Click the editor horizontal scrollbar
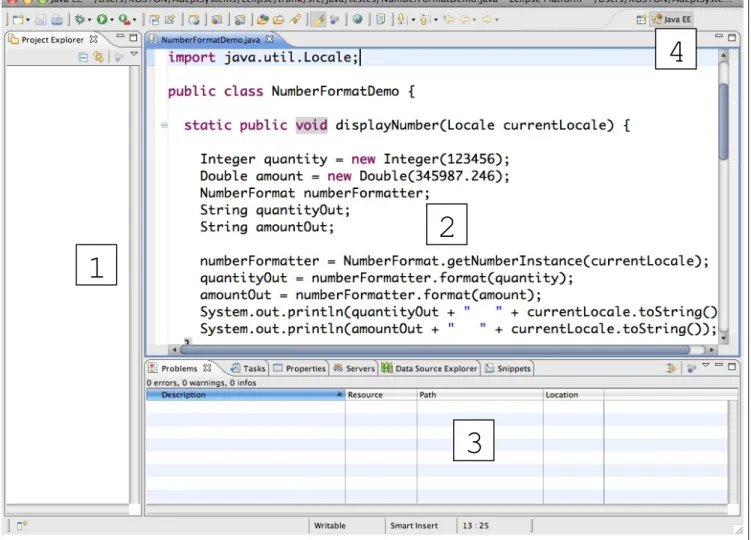 [x=435, y=350]
